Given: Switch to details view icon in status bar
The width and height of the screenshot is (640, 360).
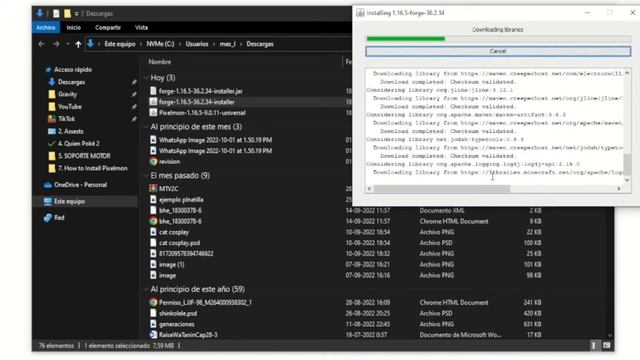Looking at the screenshot, I should [x=593, y=346].
